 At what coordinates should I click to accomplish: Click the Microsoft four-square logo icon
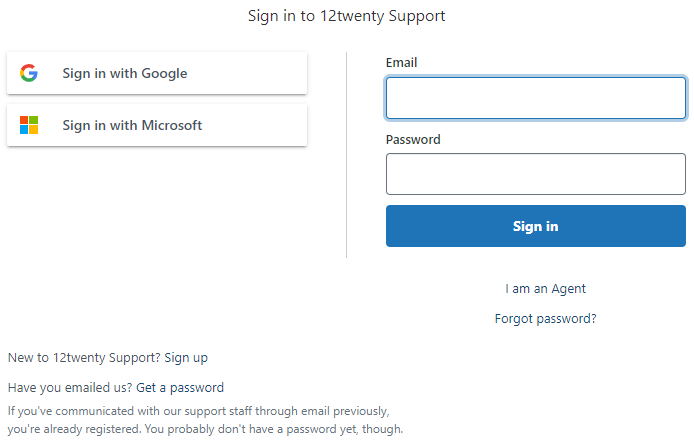coord(29,125)
